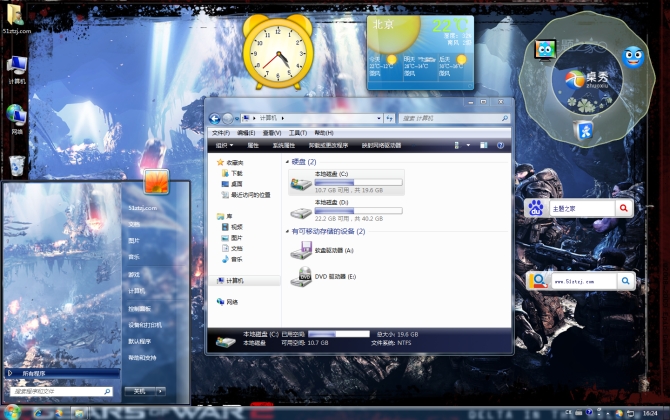
Task: Click red search button in Baidu gadget
Action: [623, 208]
